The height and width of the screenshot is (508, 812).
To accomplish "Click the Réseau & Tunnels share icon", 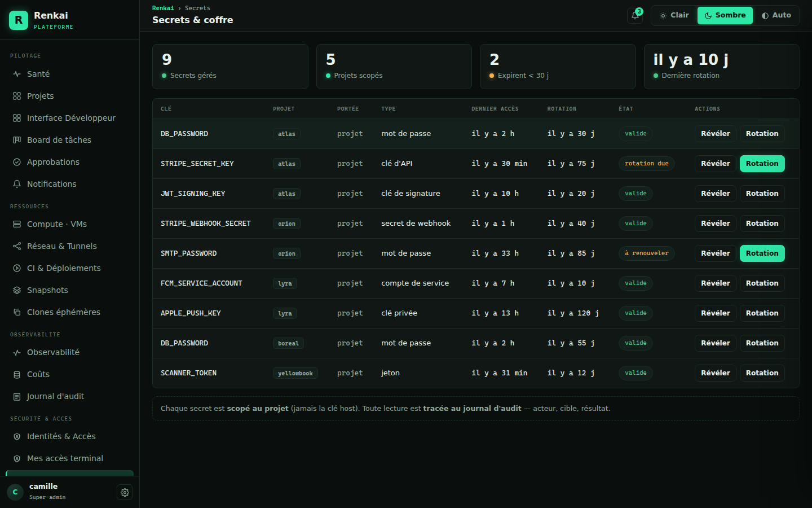I will [x=17, y=246].
